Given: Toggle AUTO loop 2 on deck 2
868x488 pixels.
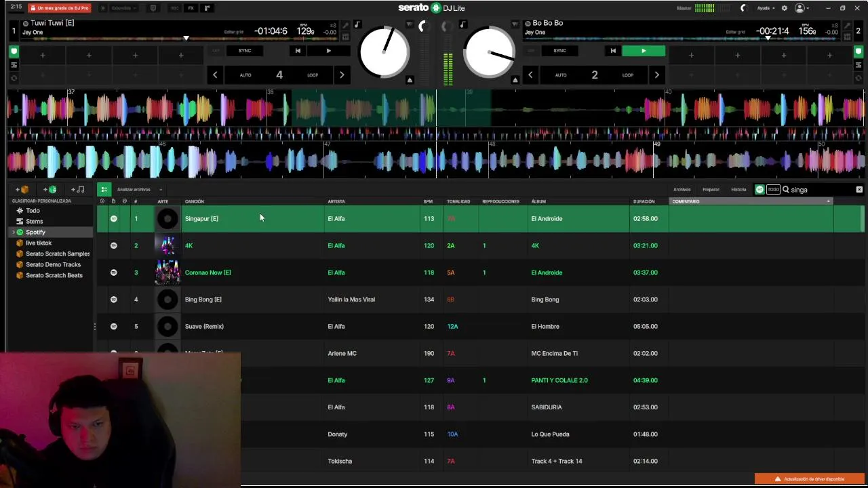Looking at the screenshot, I should click(594, 75).
